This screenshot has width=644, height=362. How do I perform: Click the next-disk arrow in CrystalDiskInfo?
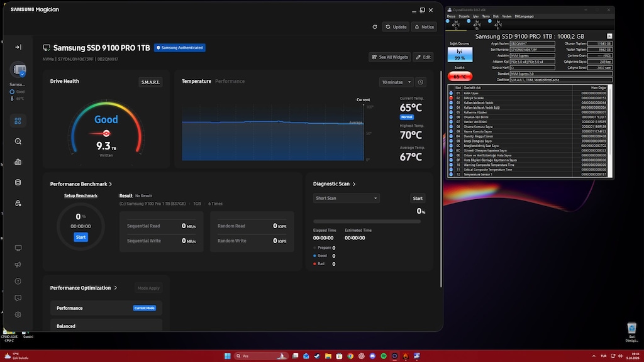(609, 36)
